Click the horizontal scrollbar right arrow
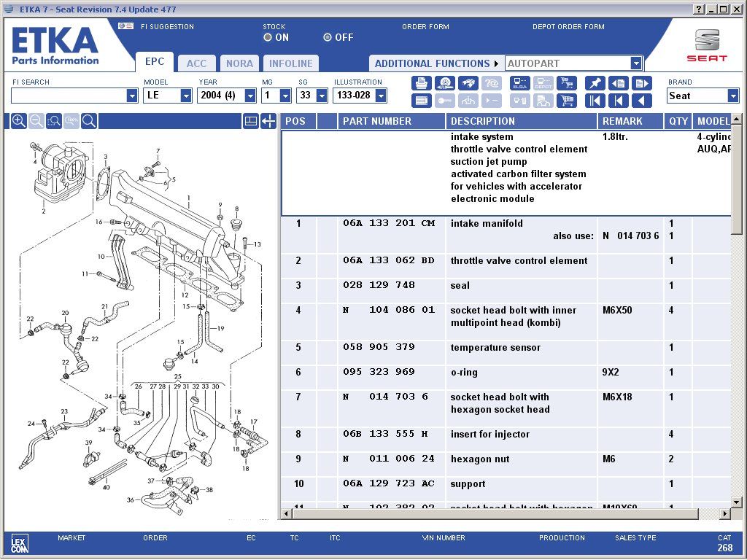Image resolution: width=747 pixels, height=560 pixels. tap(725, 513)
